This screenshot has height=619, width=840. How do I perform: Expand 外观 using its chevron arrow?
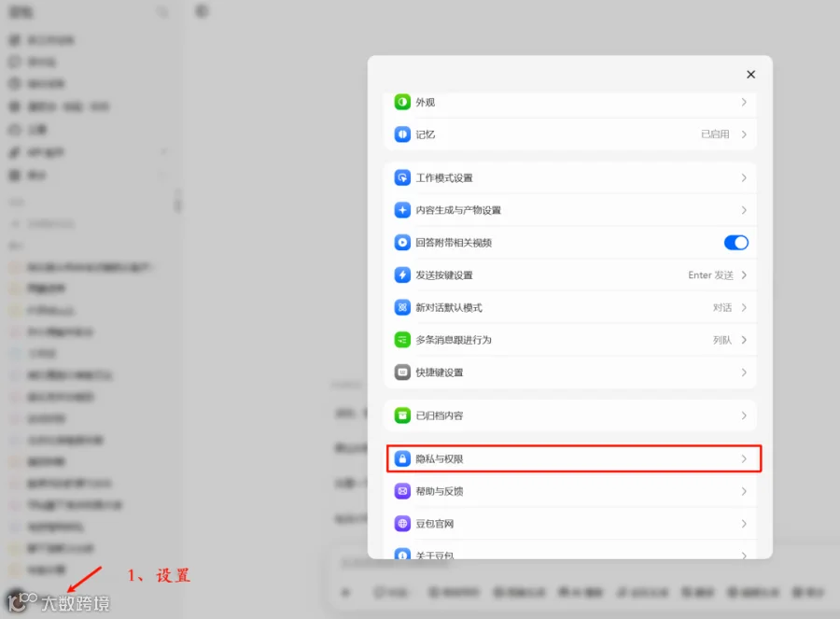coord(744,102)
